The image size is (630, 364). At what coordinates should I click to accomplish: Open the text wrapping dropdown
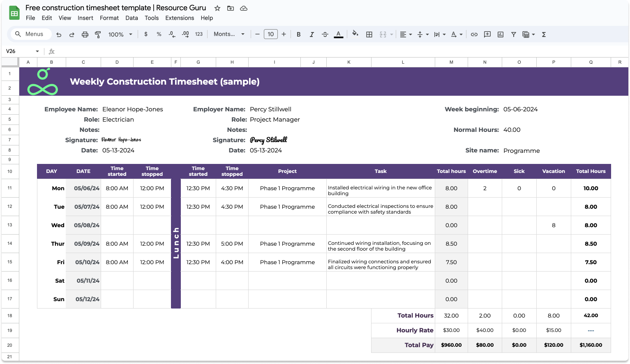(439, 34)
